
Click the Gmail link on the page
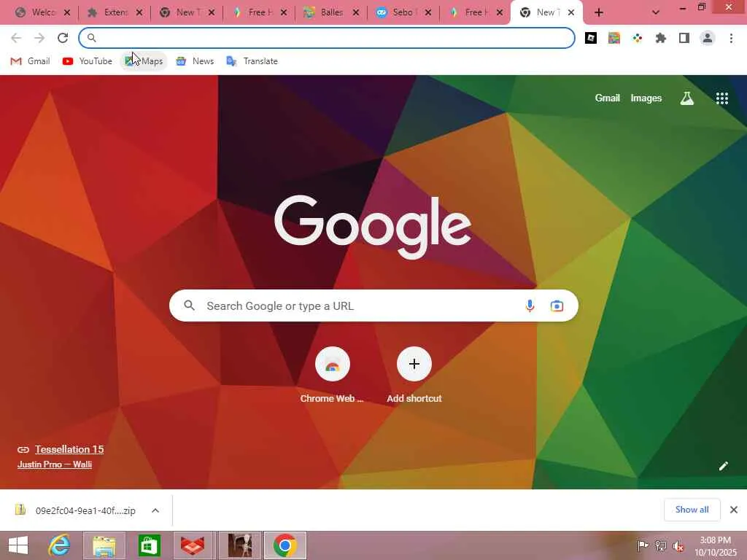click(x=608, y=98)
